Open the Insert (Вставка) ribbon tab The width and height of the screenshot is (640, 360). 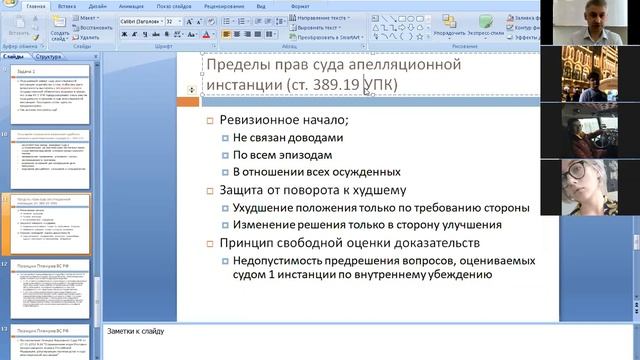click(67, 7)
